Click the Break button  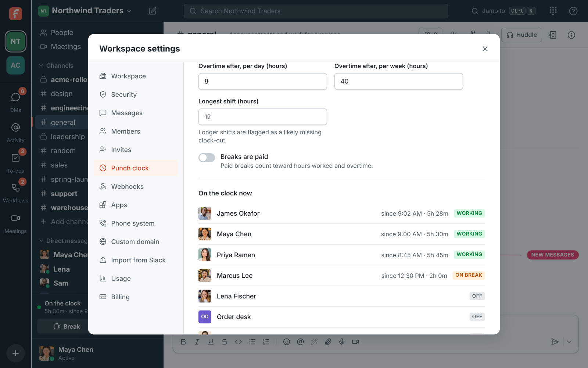pos(67,326)
